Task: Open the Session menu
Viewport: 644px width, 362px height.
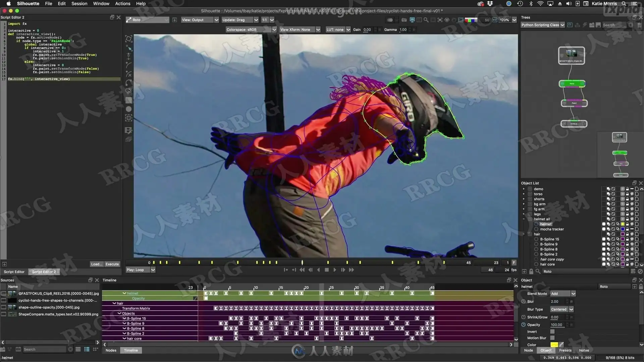Action: pyautogui.click(x=79, y=4)
